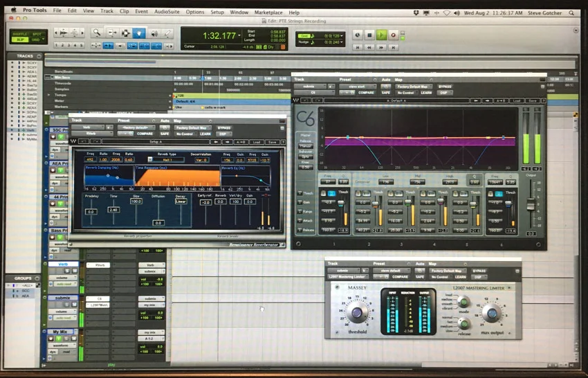Select the Scrubber speaker tool
The height and width of the screenshot is (378, 588).
click(x=154, y=33)
